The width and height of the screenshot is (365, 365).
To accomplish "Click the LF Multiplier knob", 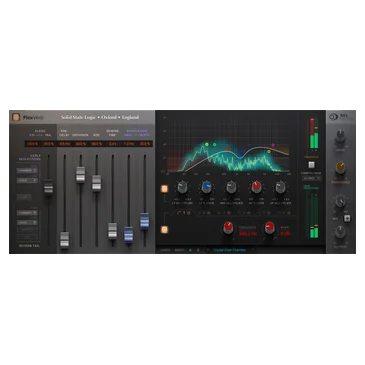I will (x=182, y=188).
